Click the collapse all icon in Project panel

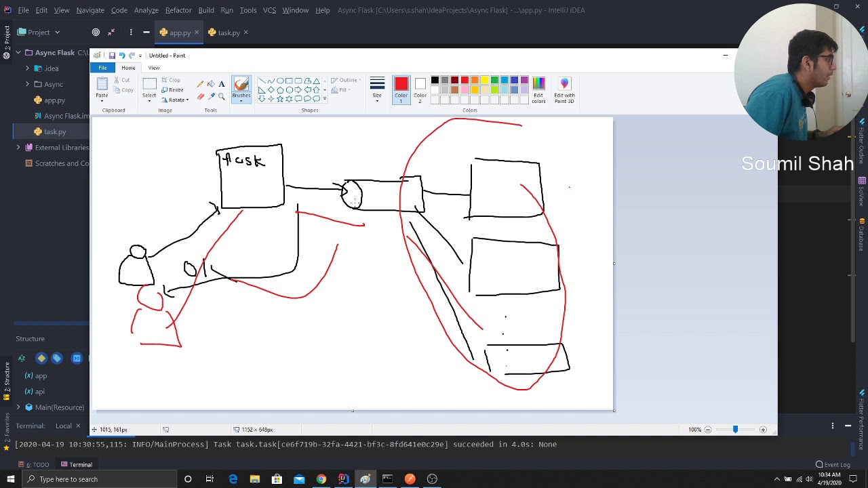112,32
